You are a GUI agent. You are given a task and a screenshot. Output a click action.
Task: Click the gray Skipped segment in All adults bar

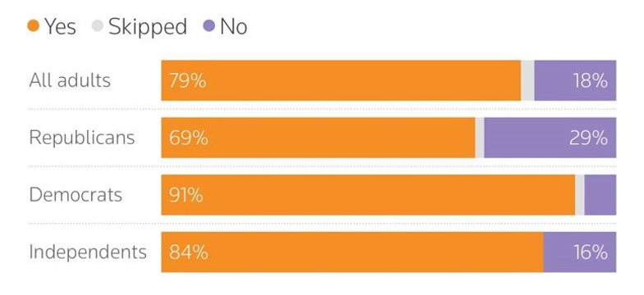pyautogui.click(x=528, y=80)
